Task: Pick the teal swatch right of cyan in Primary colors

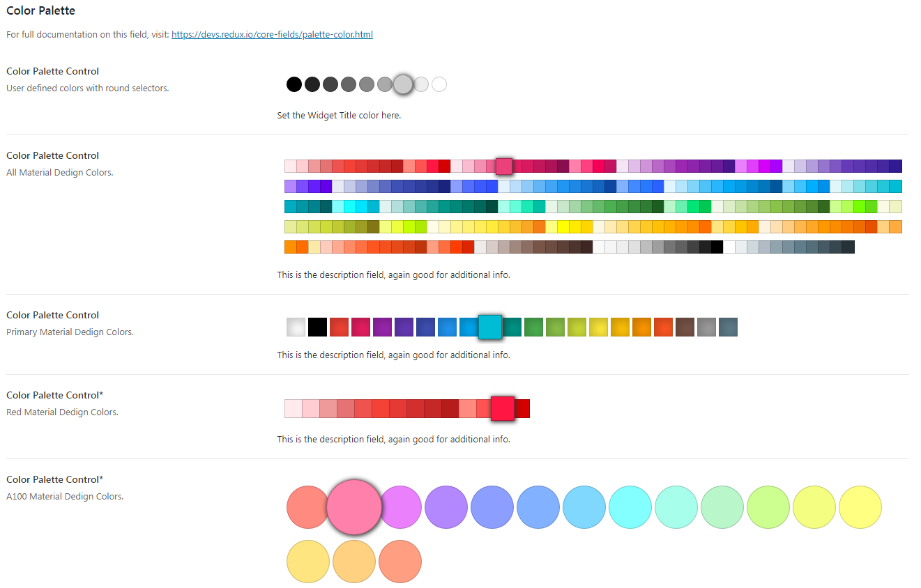Action: coord(512,327)
